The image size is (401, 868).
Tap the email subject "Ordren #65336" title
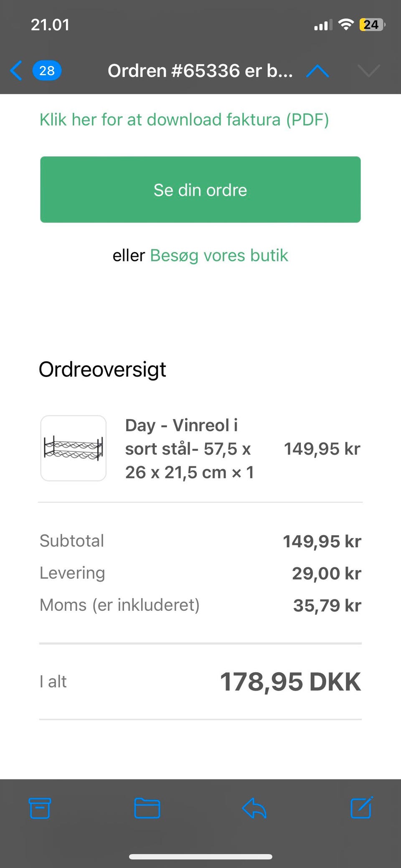coord(200,71)
